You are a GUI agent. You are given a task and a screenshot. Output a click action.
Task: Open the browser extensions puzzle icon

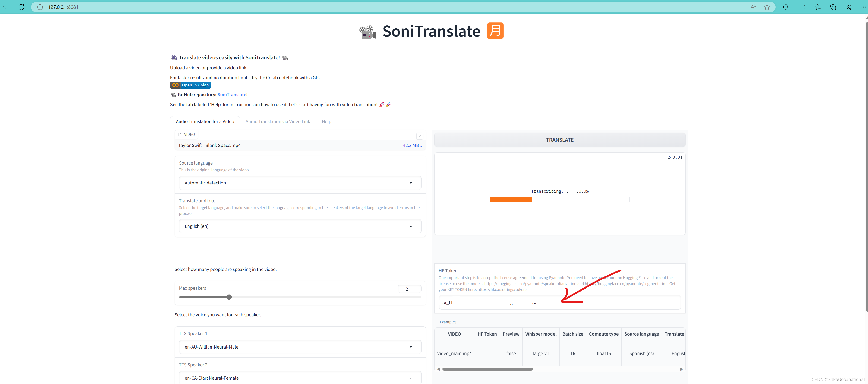click(x=786, y=7)
